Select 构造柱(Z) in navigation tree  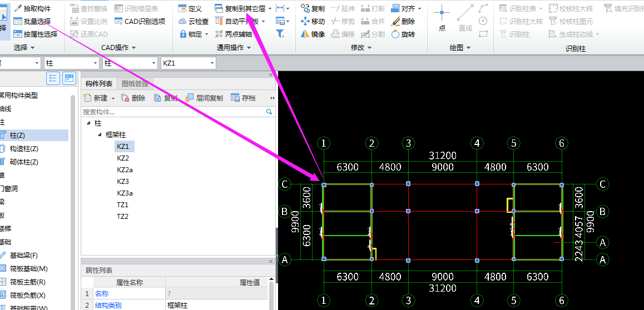click(24, 148)
